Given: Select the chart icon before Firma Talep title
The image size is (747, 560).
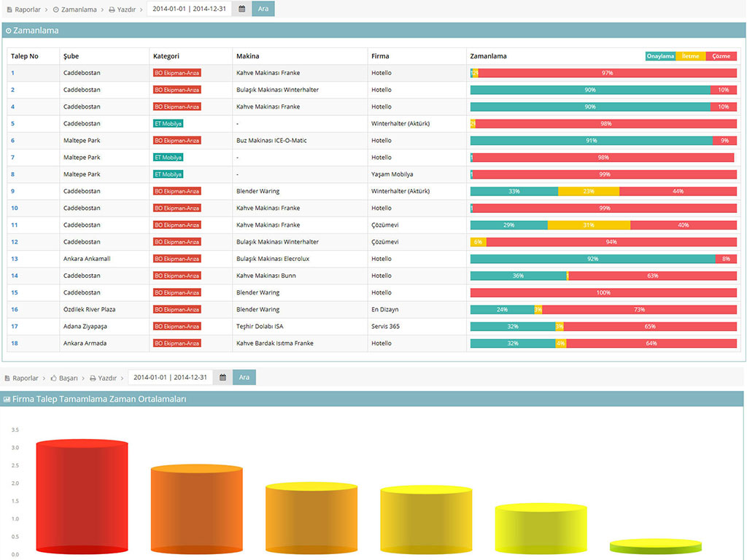Looking at the screenshot, I should 7,399.
